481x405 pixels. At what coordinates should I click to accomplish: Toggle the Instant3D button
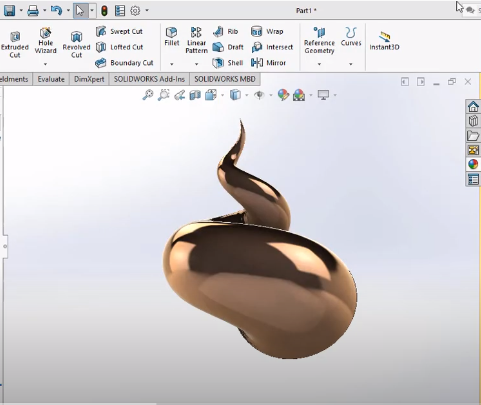tap(384, 41)
